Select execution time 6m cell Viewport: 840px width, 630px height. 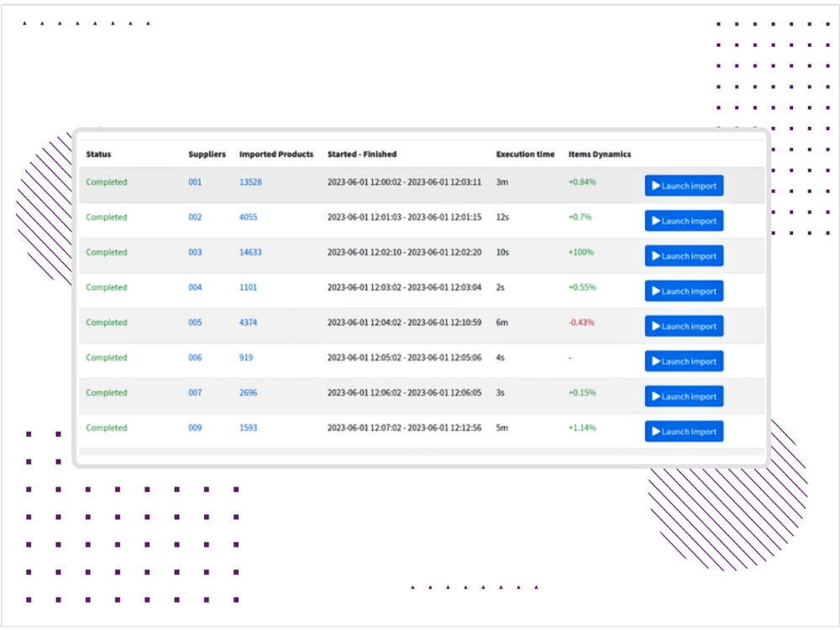502,323
